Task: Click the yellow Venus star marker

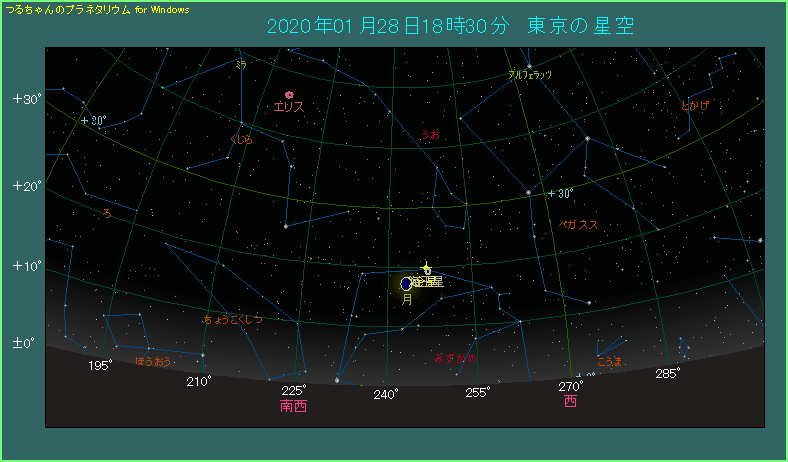Action: (x=427, y=268)
